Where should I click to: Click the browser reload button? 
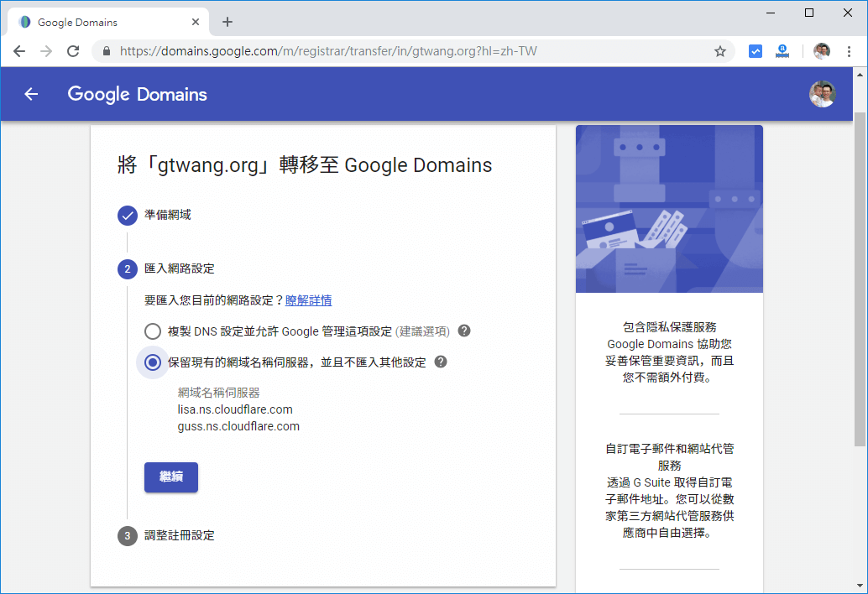[73, 51]
